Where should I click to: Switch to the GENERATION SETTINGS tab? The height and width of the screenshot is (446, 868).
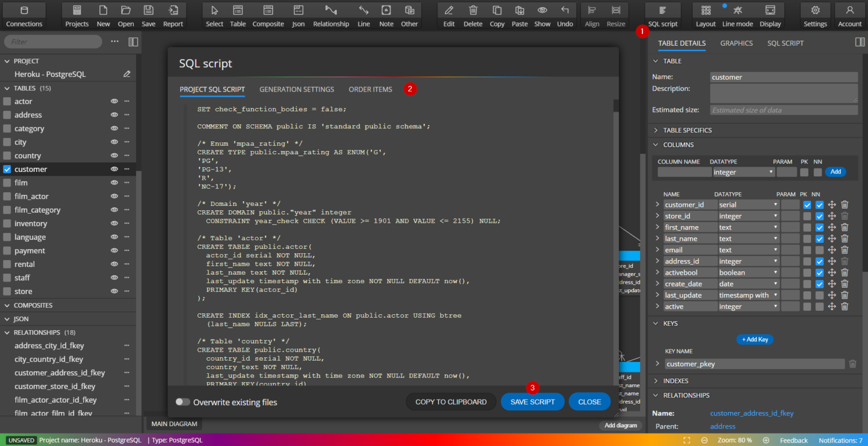[297, 89]
